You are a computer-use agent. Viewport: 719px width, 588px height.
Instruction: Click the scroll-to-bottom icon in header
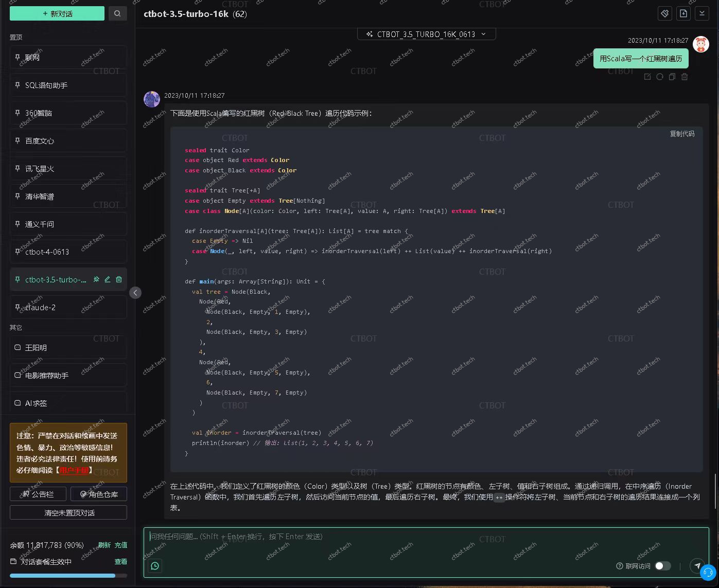click(x=702, y=14)
